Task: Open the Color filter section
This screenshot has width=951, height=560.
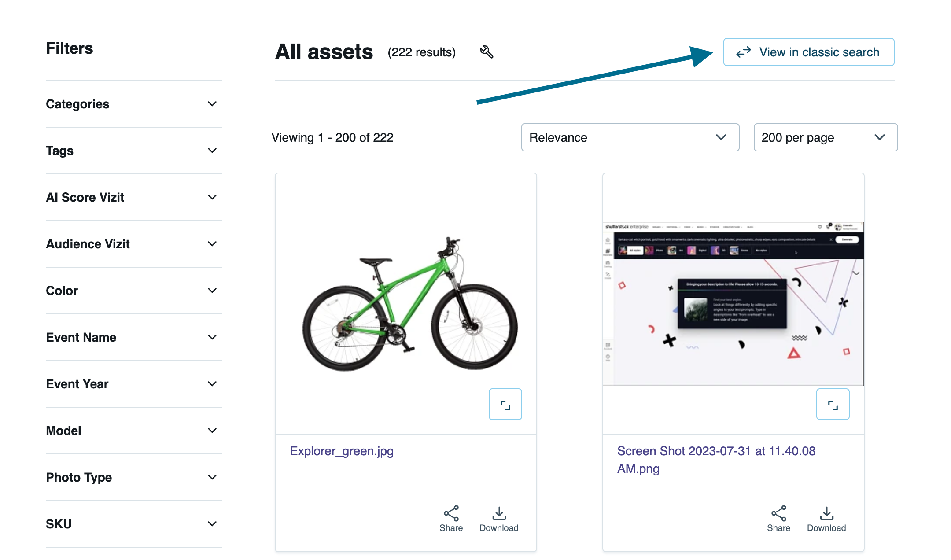Action: tap(213, 291)
